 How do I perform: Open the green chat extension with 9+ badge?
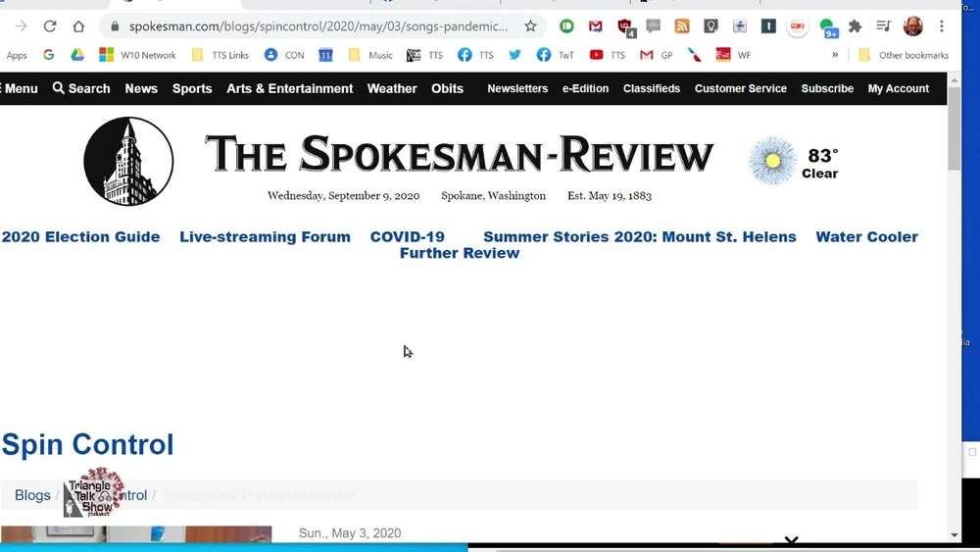point(828,27)
